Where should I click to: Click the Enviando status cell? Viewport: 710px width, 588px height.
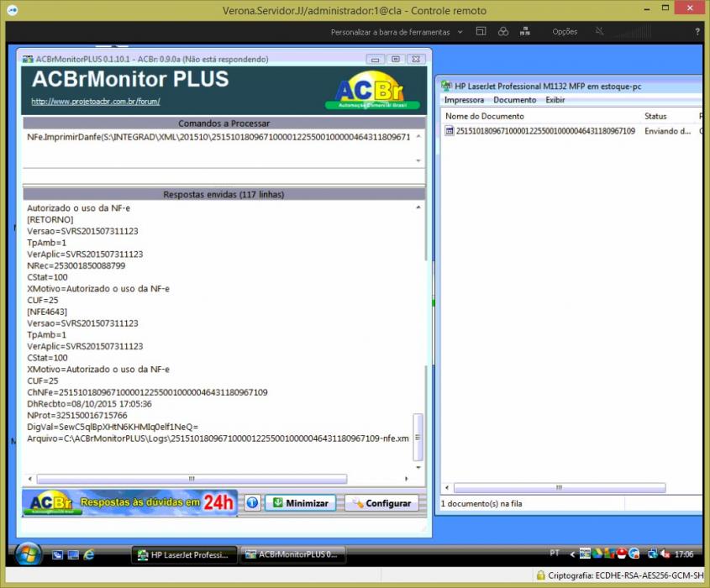coord(667,131)
